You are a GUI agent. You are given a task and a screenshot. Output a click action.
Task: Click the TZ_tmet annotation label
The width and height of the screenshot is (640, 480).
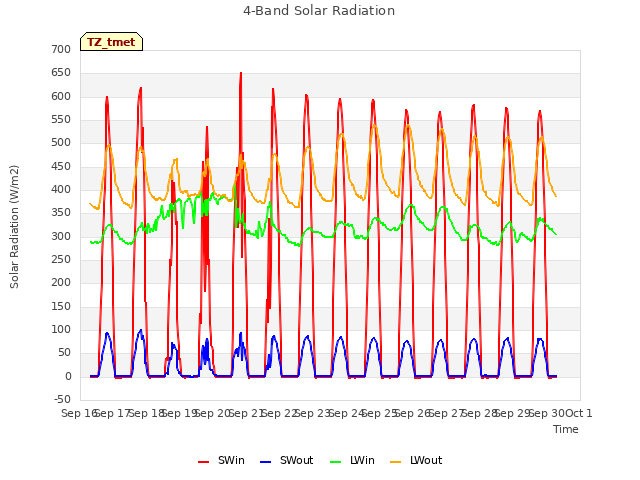[x=111, y=42]
